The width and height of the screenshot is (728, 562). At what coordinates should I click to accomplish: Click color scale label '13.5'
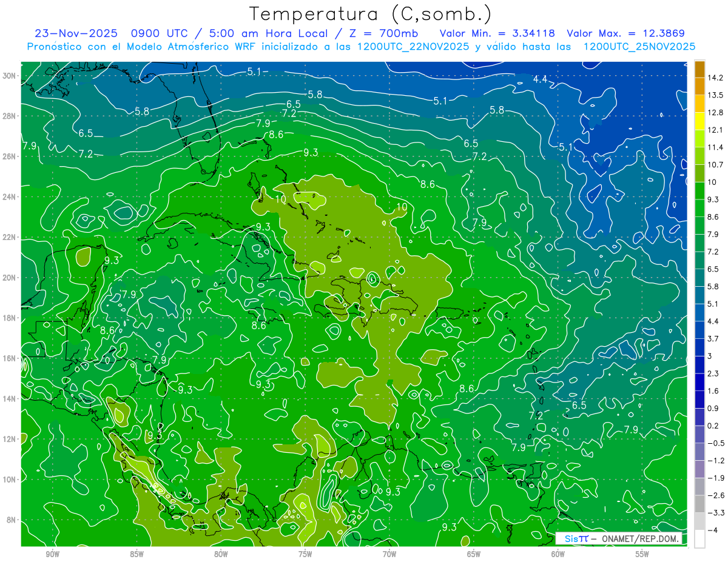(715, 95)
